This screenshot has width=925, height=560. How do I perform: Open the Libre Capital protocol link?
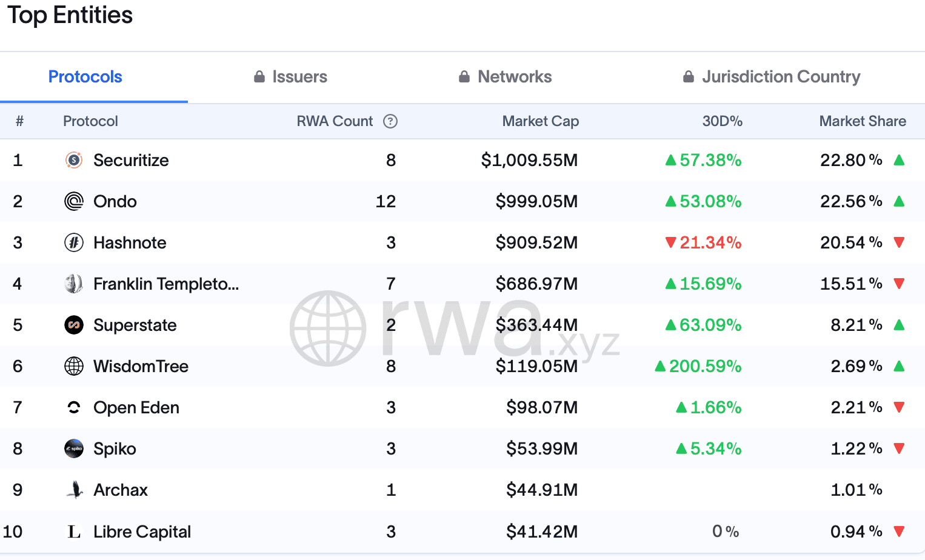(x=142, y=532)
